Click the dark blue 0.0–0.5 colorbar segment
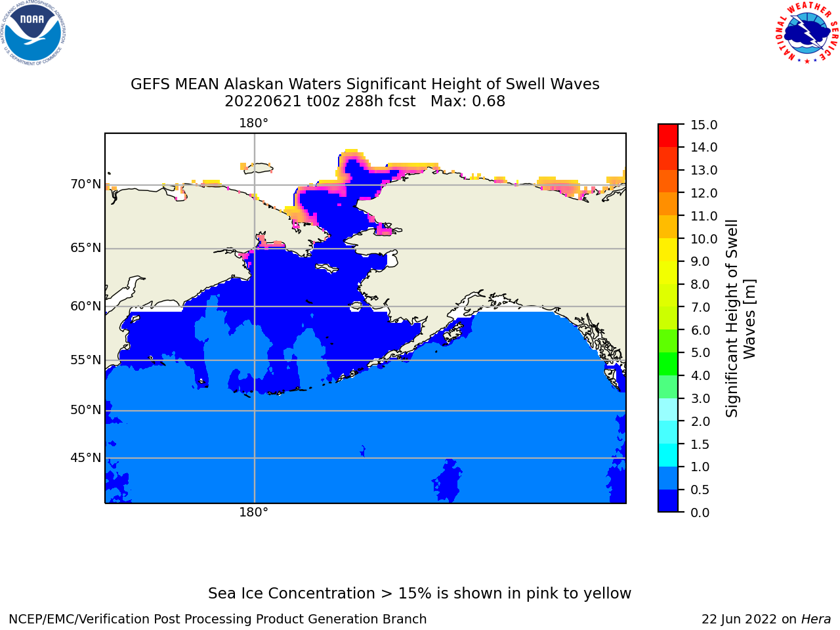840x630 pixels. pyautogui.click(x=668, y=501)
